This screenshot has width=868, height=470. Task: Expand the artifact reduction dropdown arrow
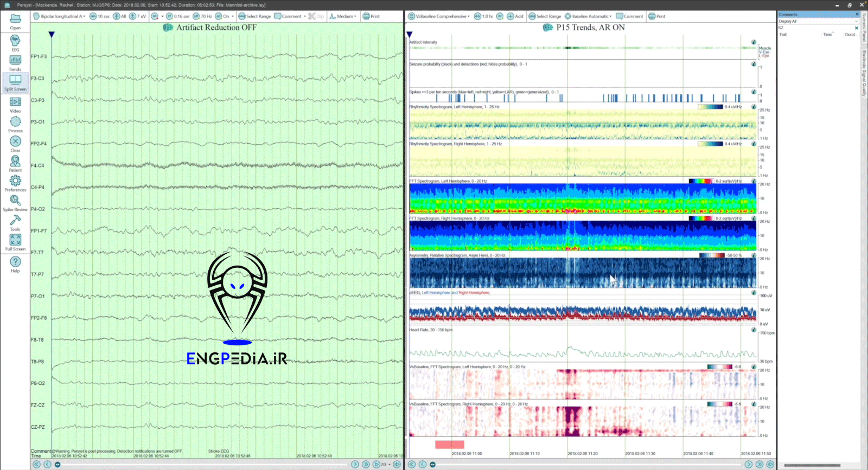(x=162, y=16)
